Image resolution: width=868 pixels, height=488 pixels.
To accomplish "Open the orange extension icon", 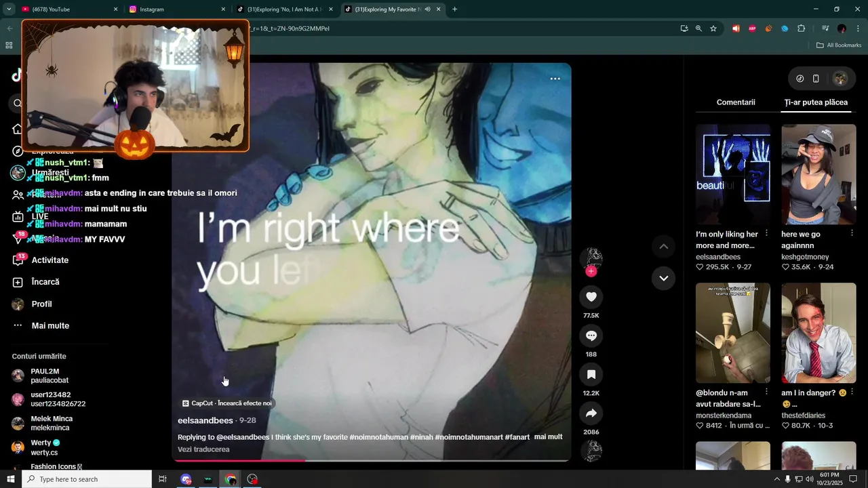I will point(768,28).
